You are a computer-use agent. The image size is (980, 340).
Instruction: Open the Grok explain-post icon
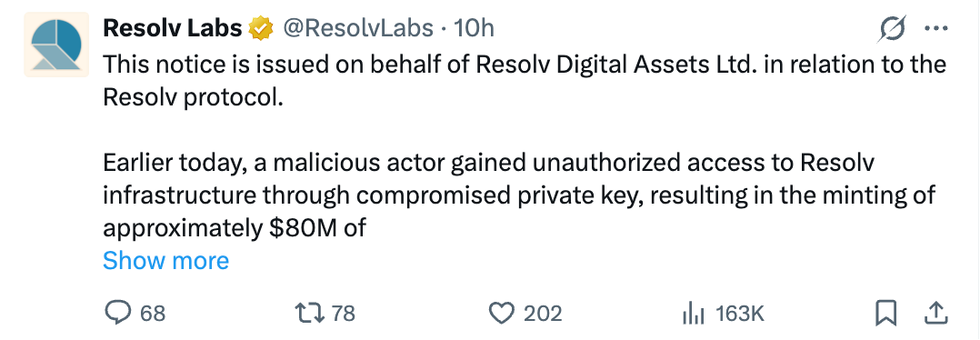pos(892,29)
